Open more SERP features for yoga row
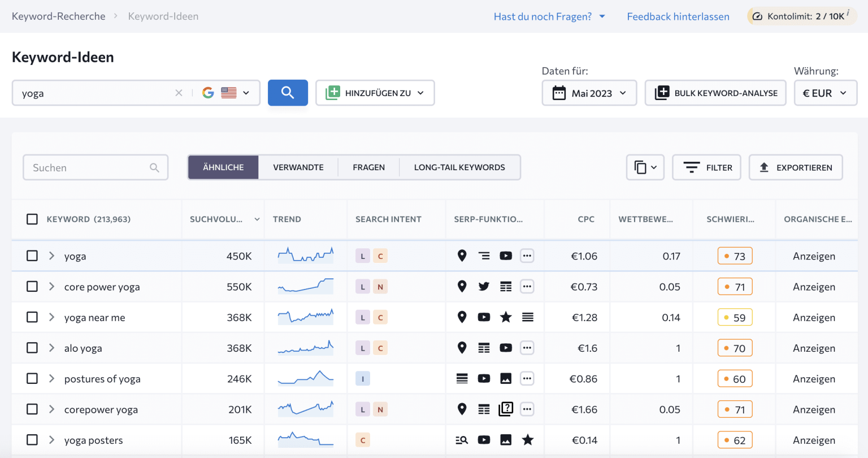Viewport: 868px width, 458px height. point(527,256)
